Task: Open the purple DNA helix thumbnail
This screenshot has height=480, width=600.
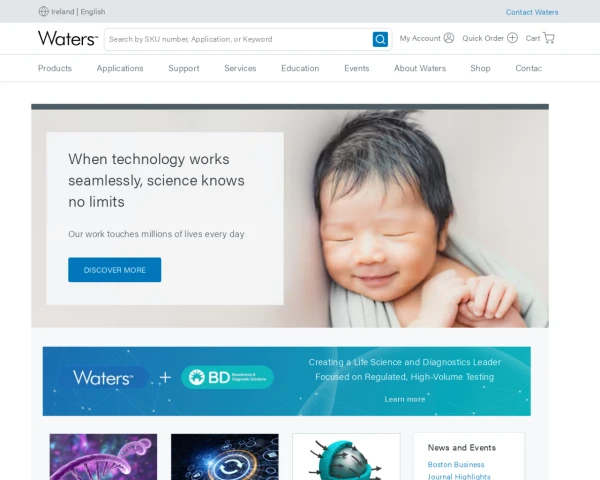Action: pyautogui.click(x=103, y=457)
